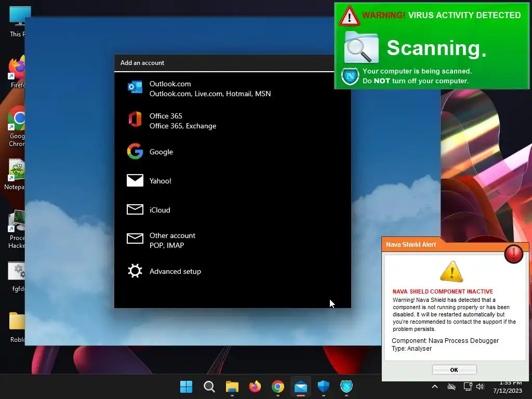Click the Scanning. headline text
Screen dimensions: 532x399
point(436,48)
